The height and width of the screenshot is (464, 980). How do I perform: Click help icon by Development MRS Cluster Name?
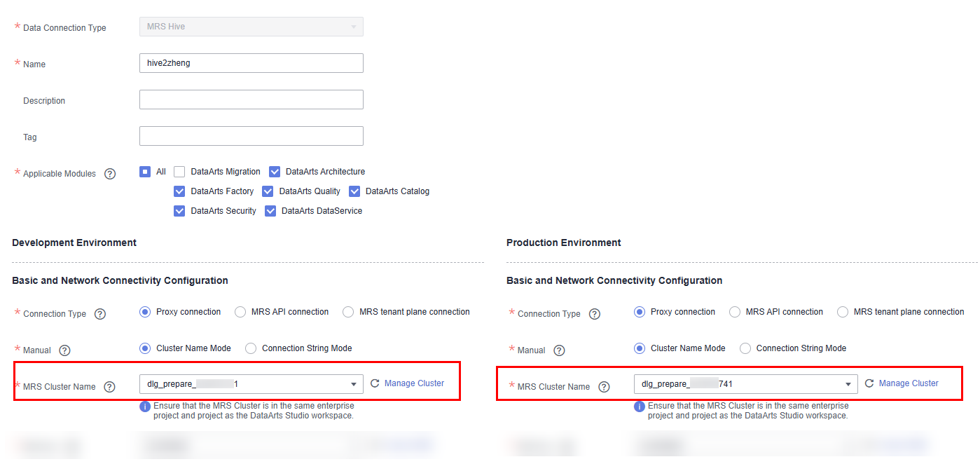(109, 387)
